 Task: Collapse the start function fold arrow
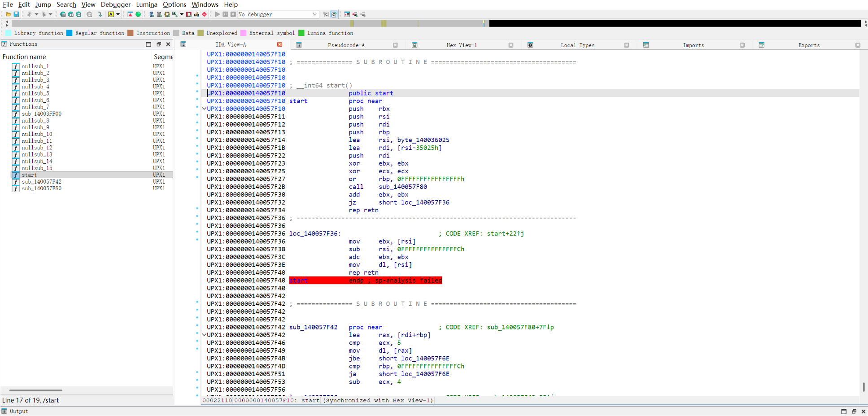pyautogui.click(x=204, y=109)
